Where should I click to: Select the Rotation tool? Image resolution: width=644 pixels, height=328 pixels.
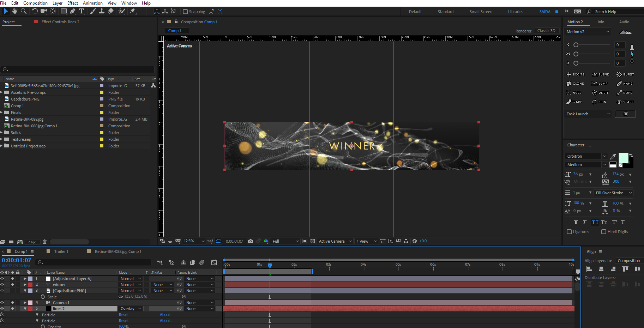[35, 11]
